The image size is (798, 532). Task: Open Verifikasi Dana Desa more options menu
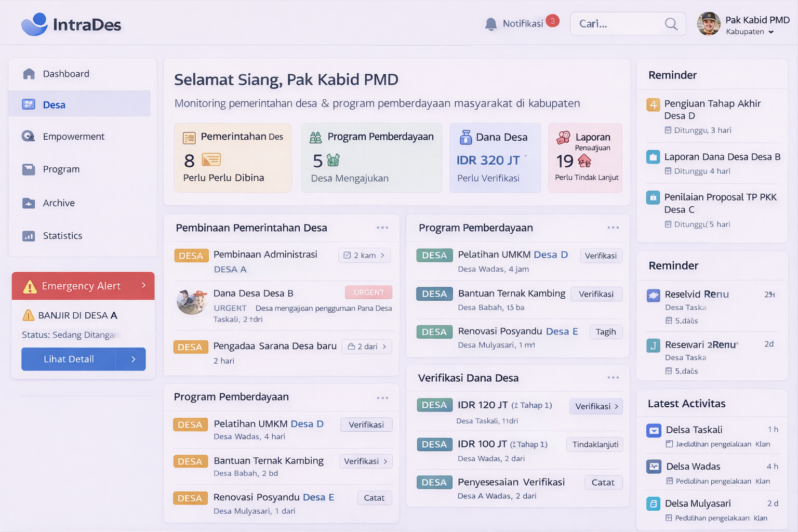click(x=613, y=378)
